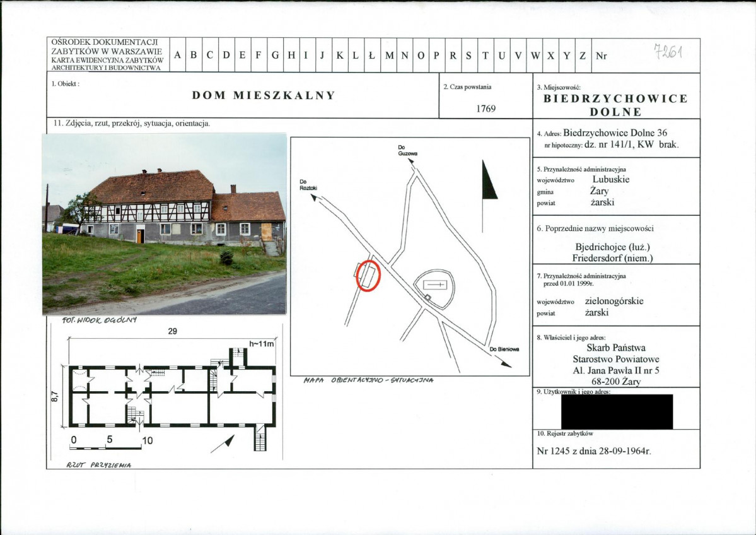Screen dimensions: 756x535
Task: Click the 0-5-10 scale bar under the plan
Action: pyautogui.click(x=106, y=446)
